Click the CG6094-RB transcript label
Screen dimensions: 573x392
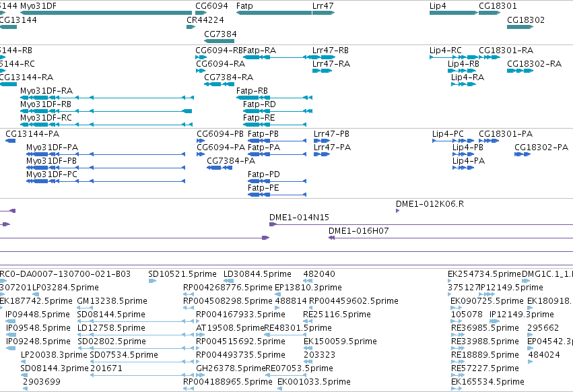click(220, 50)
